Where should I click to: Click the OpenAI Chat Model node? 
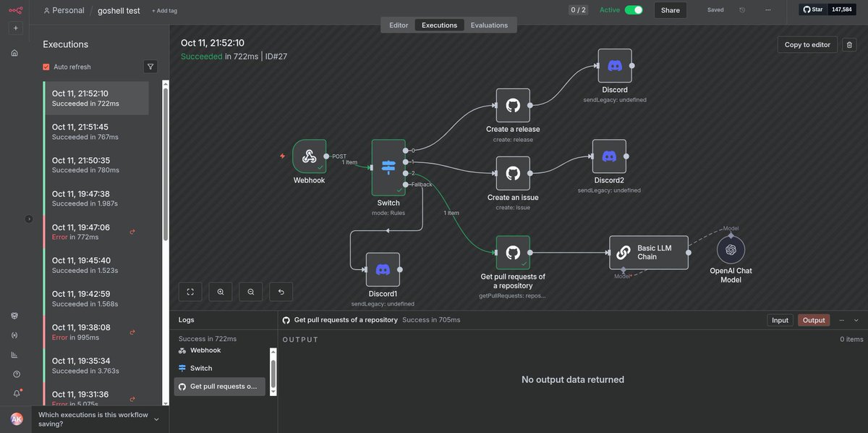(x=731, y=250)
